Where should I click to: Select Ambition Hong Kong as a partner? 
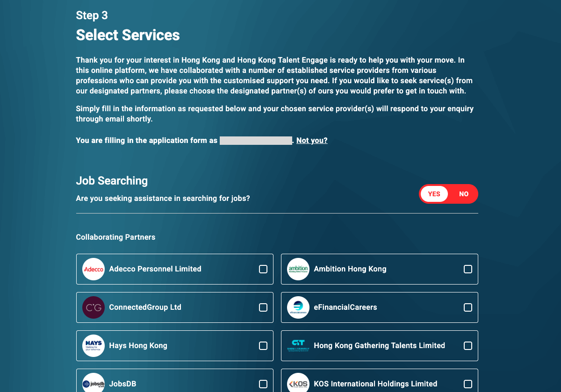468,269
